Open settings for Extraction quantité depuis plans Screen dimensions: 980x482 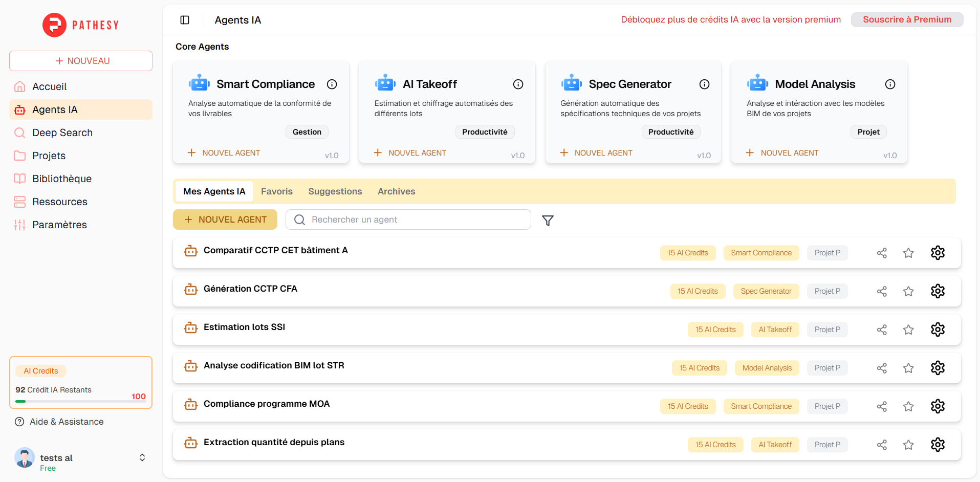[938, 445]
